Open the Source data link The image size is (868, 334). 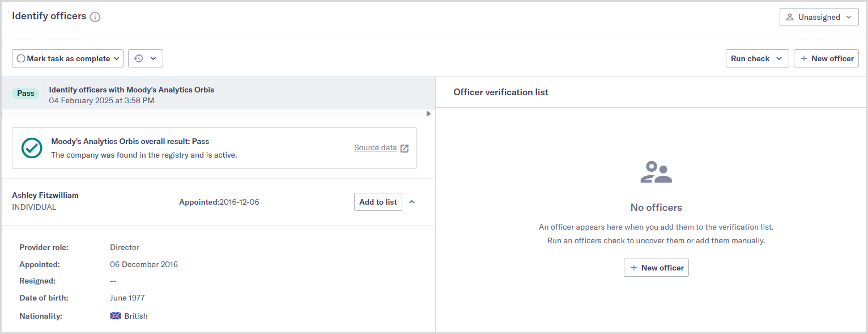[375, 147]
